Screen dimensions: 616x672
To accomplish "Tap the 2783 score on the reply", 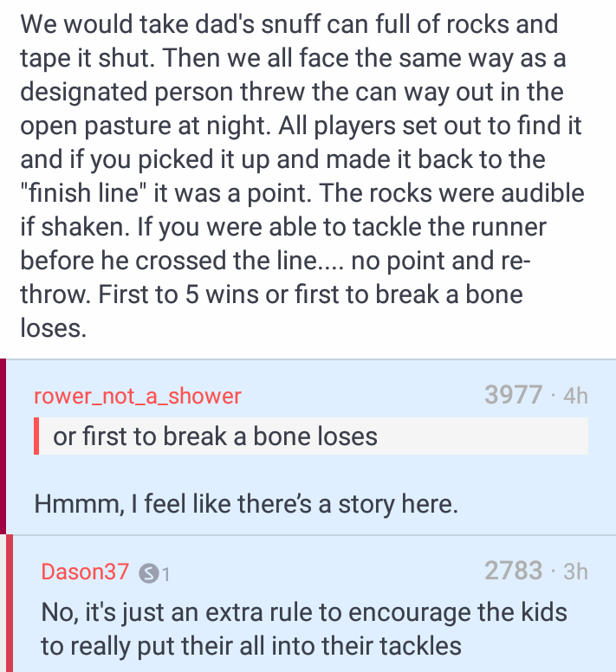I will pyautogui.click(x=513, y=571).
